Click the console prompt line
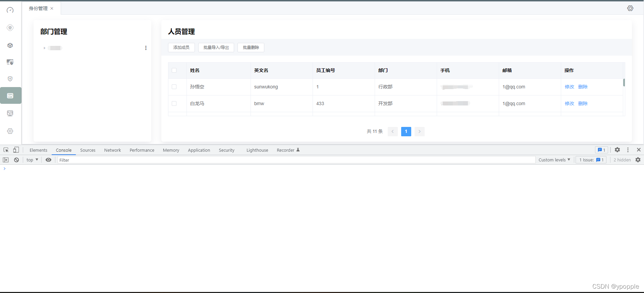Screen dimensions: 644x293 [x=322, y=169]
